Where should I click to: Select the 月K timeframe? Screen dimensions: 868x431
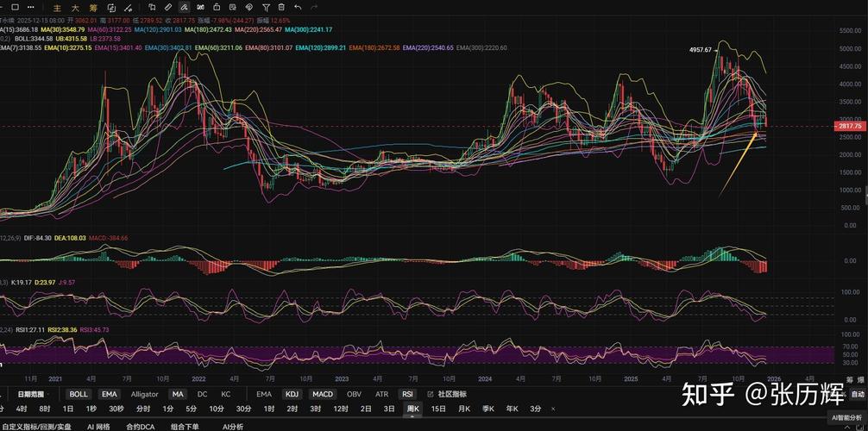tap(463, 409)
